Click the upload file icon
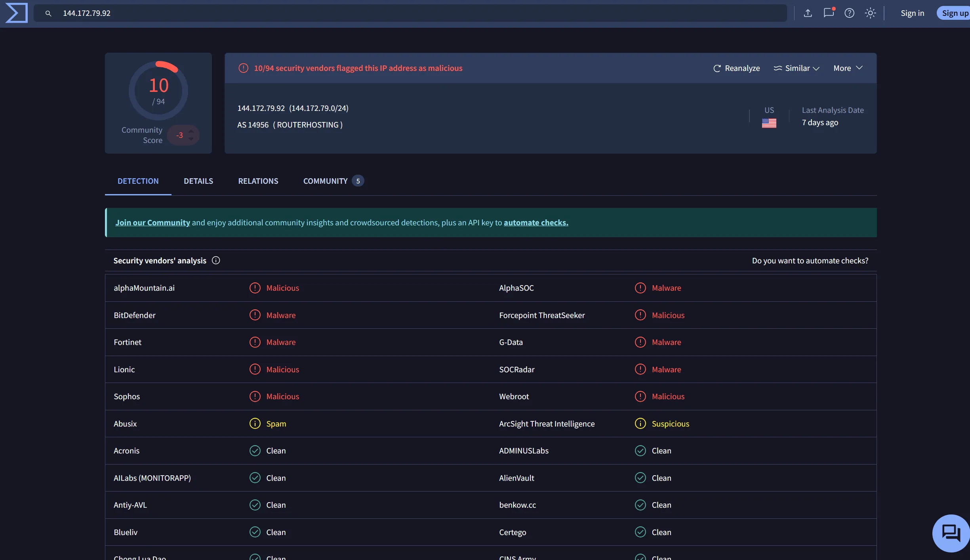The width and height of the screenshot is (970, 560). coord(808,13)
